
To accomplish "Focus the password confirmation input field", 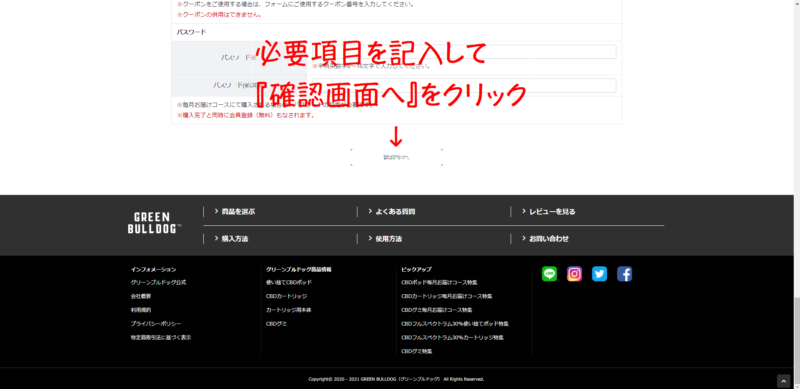I will point(464,85).
